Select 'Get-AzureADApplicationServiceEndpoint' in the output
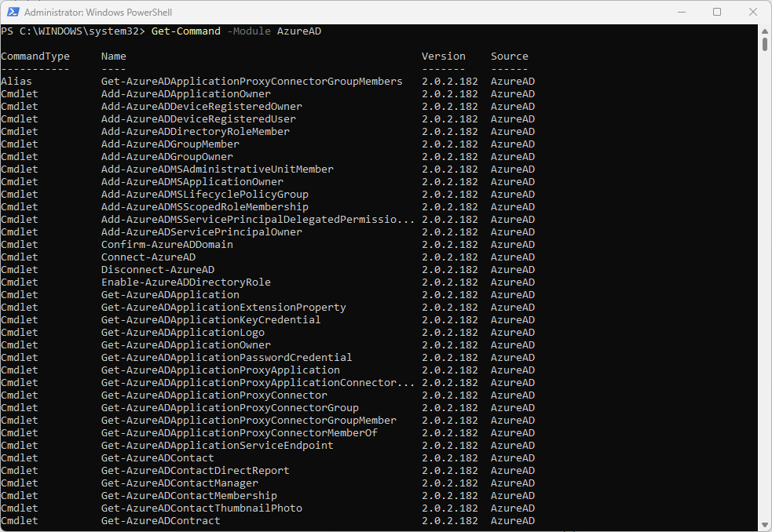Viewport: 772px width, 532px height. coord(217,446)
